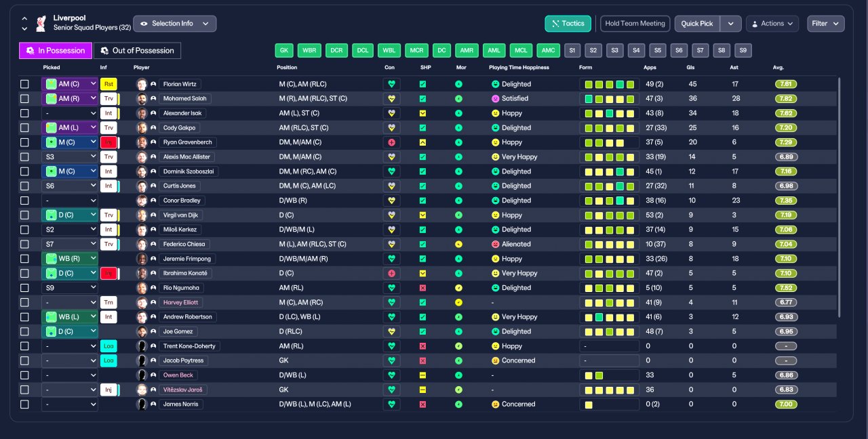Open Florian Wirtz's AM (C) picked dropdown
This screenshot has height=439, width=868.
click(70, 84)
